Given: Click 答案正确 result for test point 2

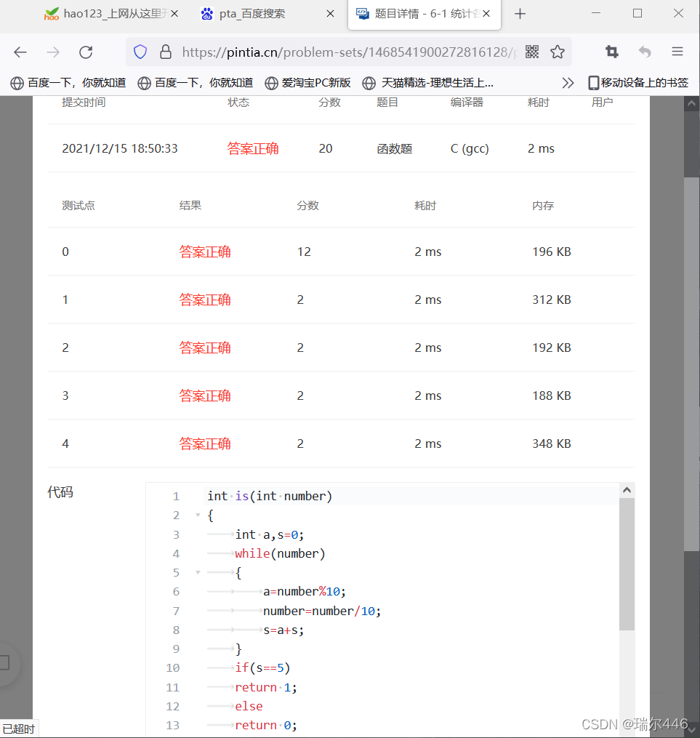Looking at the screenshot, I should [x=205, y=348].
